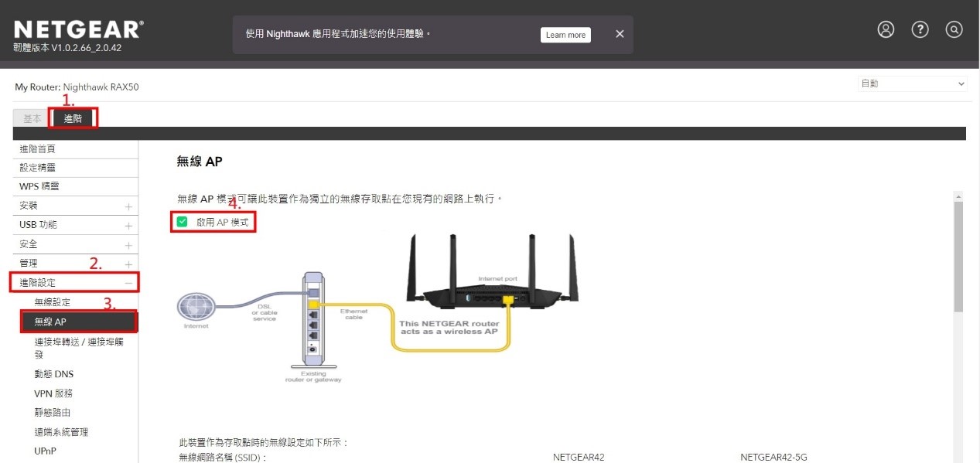980x463 pixels.
Task: Open 無線設定 submenu item
Action: click(x=53, y=302)
